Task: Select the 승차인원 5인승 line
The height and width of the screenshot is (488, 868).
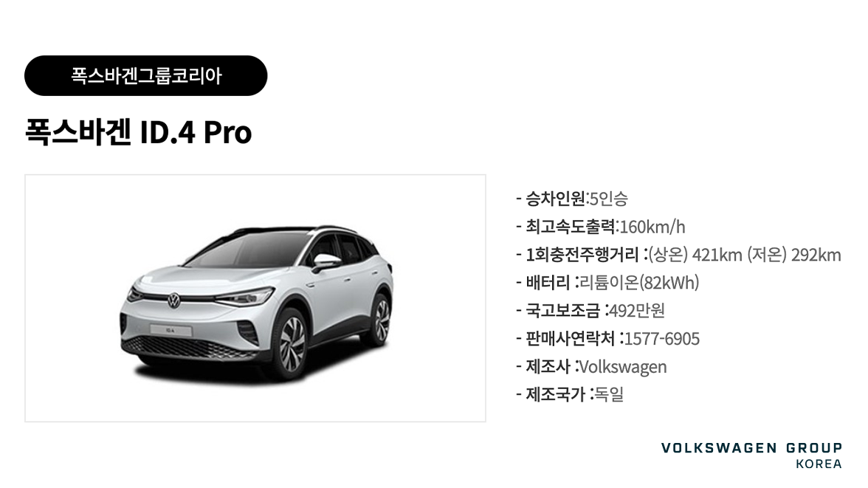Action: [572, 199]
